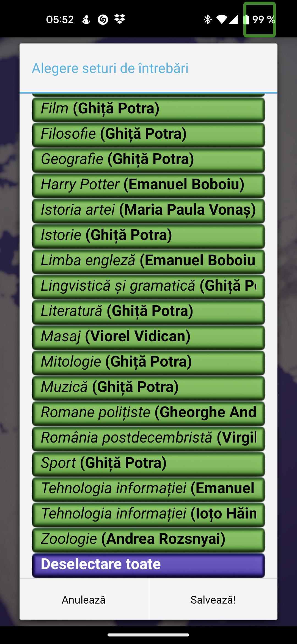Tap Anulează to cancel
The width and height of the screenshot is (297, 644).
84,600
